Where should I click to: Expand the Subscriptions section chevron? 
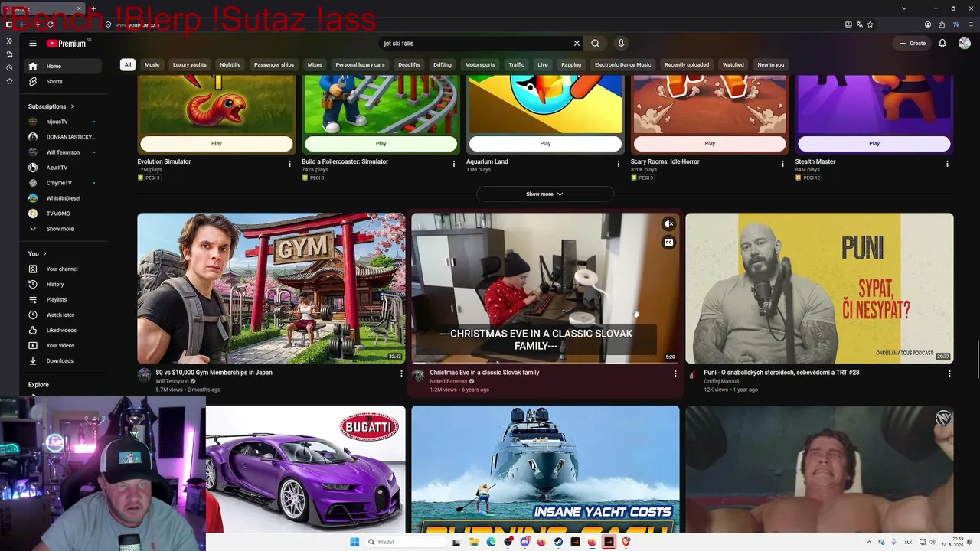pos(72,106)
